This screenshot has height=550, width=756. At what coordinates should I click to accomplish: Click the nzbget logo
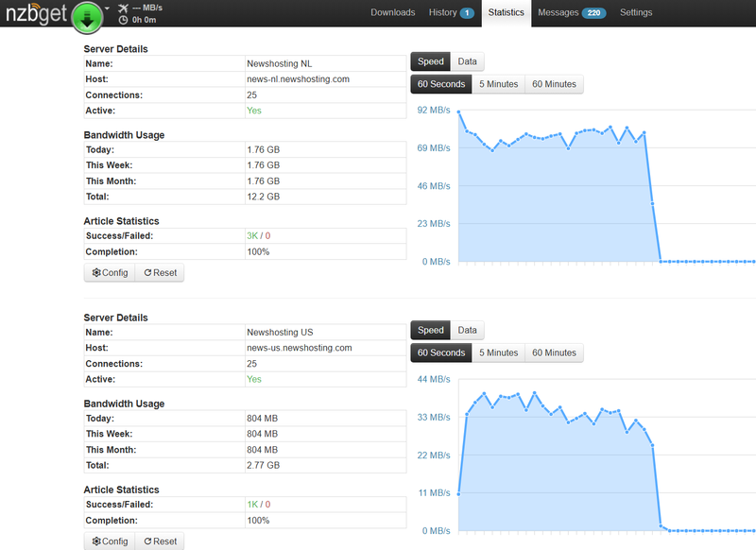[x=34, y=15]
